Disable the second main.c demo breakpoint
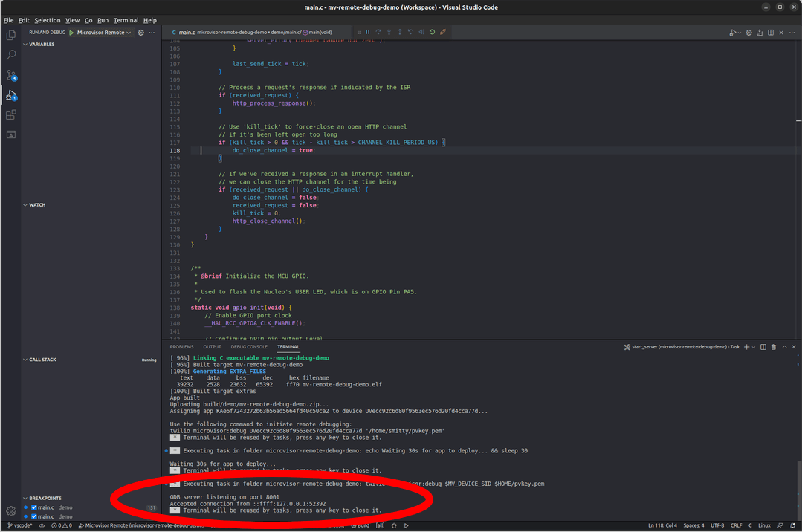802x532 pixels. (34, 516)
